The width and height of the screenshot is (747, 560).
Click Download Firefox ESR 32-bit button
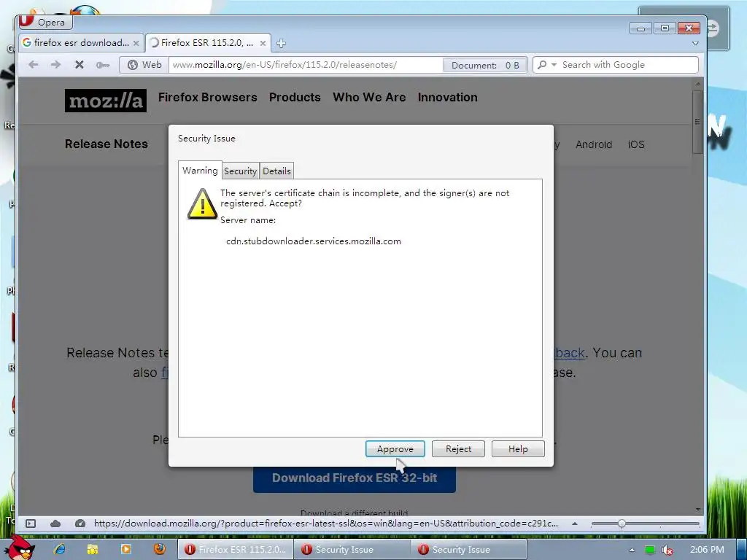(355, 478)
